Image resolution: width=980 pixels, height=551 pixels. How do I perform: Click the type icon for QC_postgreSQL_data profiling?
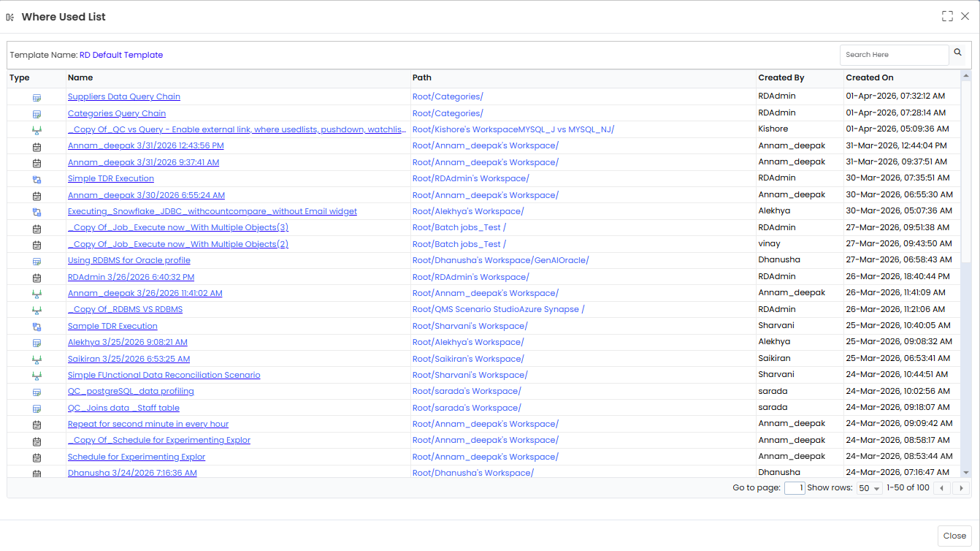point(37,392)
